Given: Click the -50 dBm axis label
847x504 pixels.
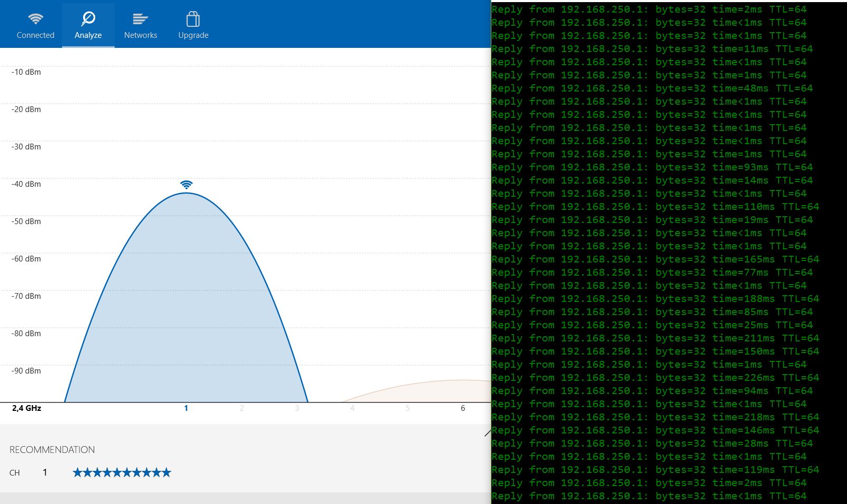Looking at the screenshot, I should click(26, 221).
